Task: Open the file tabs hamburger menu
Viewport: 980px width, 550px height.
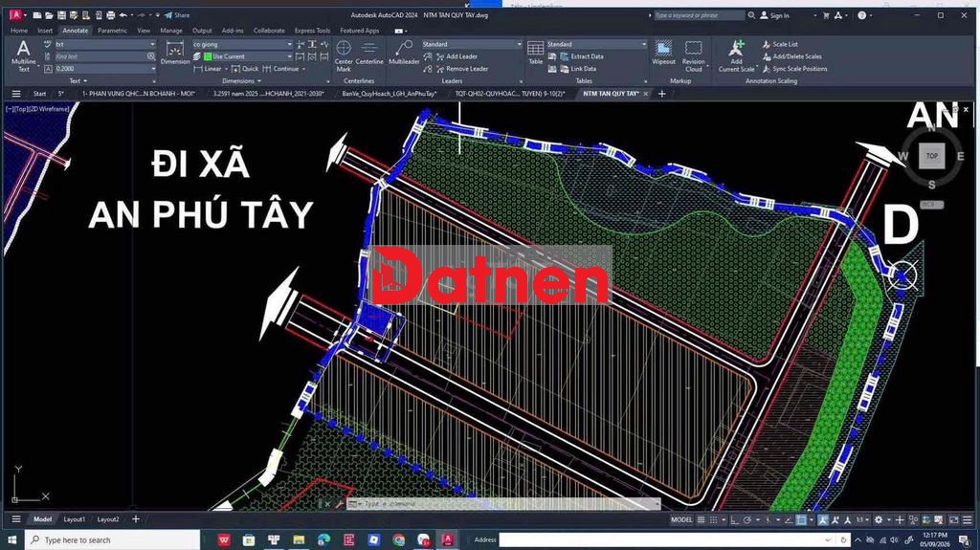Action: [16, 93]
